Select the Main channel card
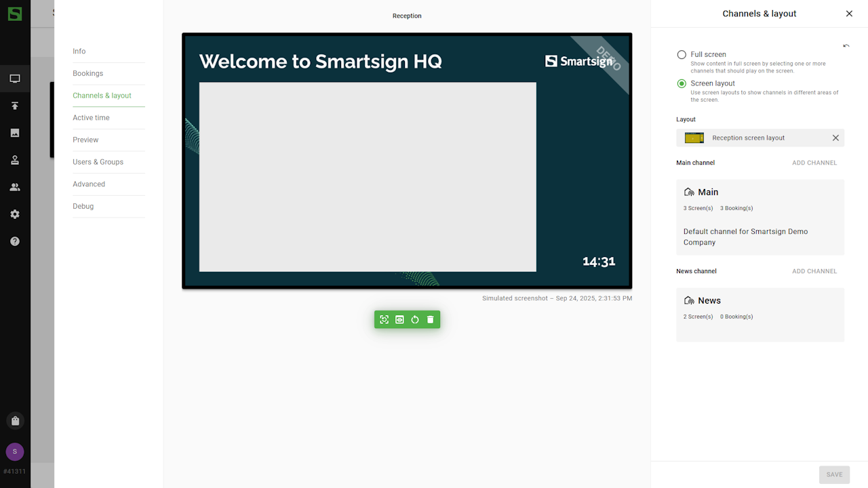The image size is (868, 488). coord(759,217)
